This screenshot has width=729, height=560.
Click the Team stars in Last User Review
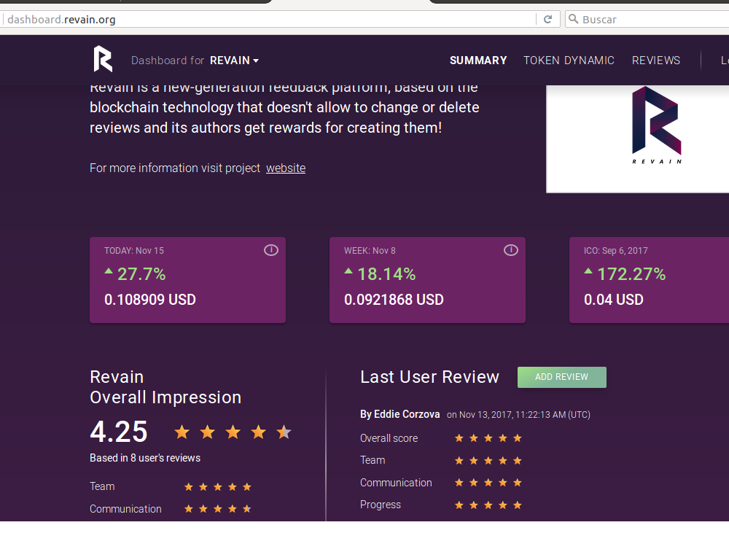click(488, 460)
